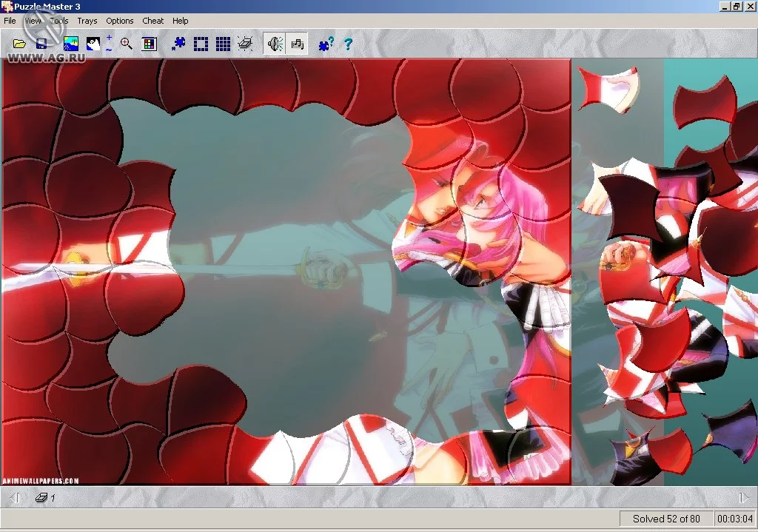Click the next tray arrow at bottom right
The height and width of the screenshot is (532, 758).
(x=743, y=497)
